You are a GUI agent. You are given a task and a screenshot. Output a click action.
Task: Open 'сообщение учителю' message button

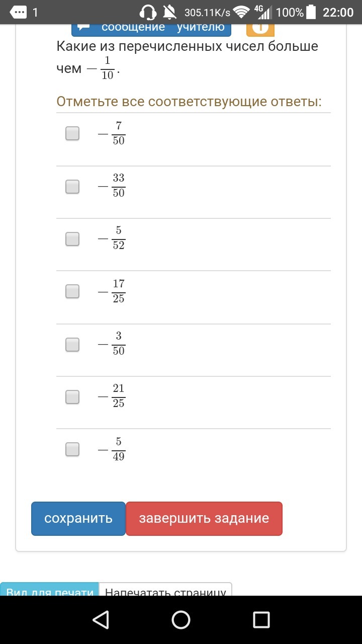(x=151, y=29)
